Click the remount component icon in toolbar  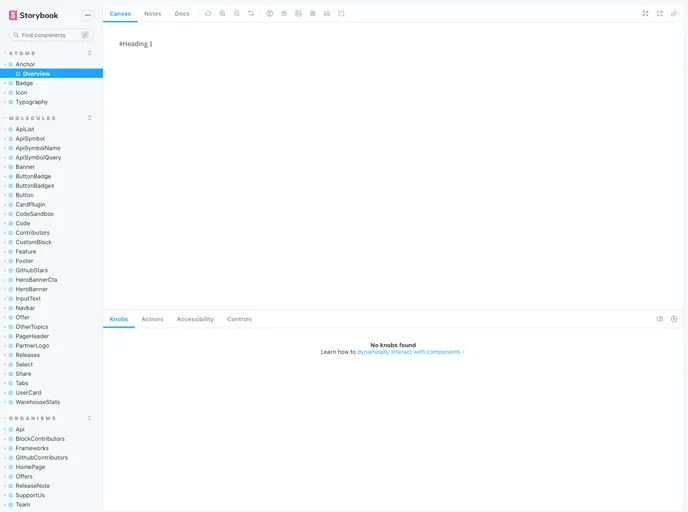208,14
